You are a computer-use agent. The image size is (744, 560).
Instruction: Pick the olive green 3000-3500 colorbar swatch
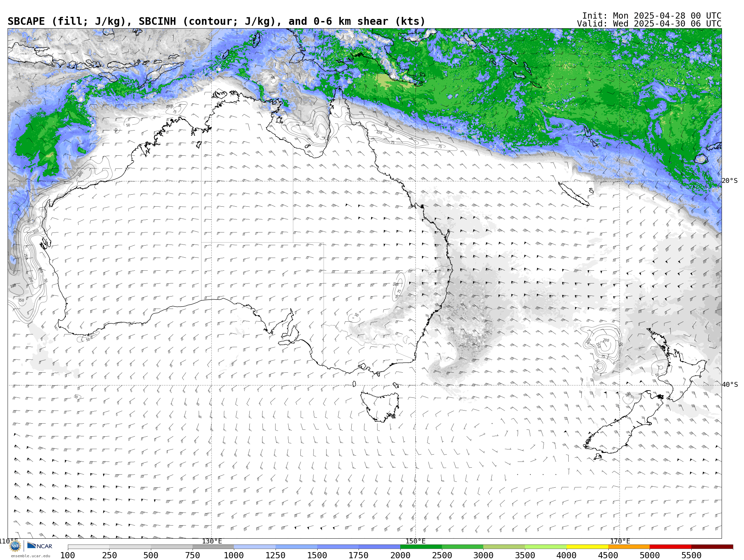504,547
